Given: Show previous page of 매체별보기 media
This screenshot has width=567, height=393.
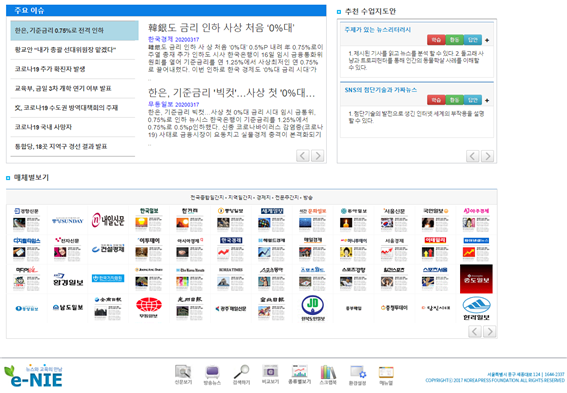Looking at the screenshot, I should pos(475,331).
